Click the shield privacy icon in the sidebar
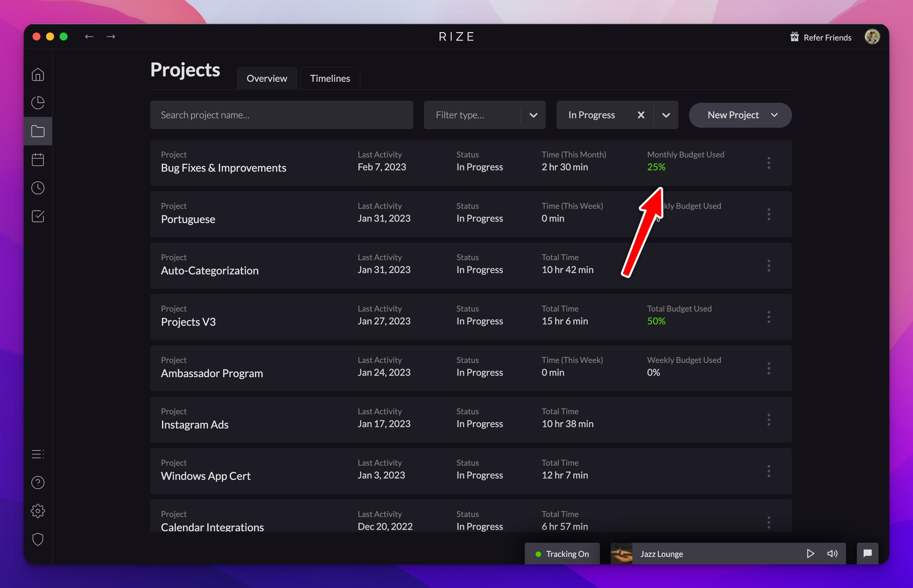913x588 pixels. 38,539
